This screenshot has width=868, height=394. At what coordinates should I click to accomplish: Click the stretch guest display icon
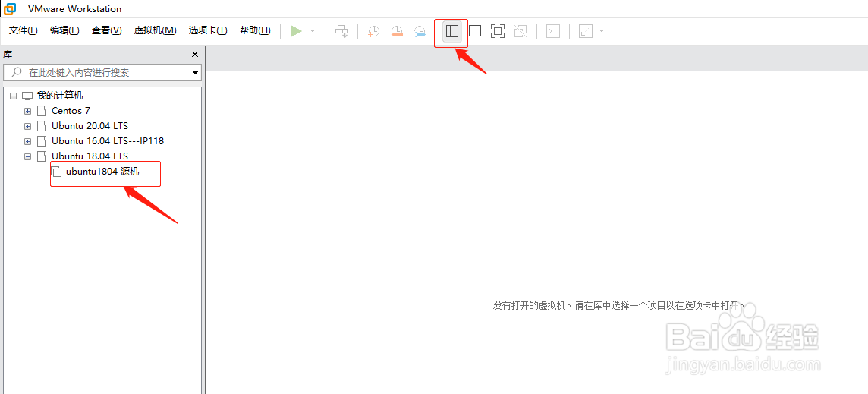(586, 31)
